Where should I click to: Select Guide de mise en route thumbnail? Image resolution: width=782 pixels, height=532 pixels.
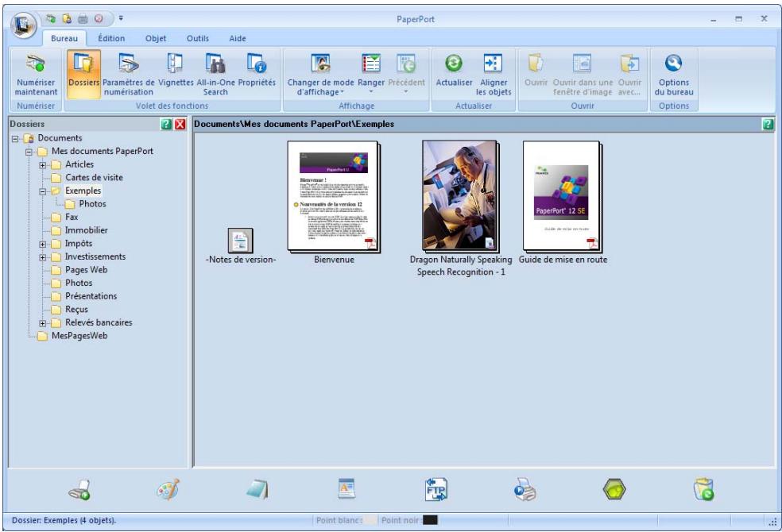563,196
